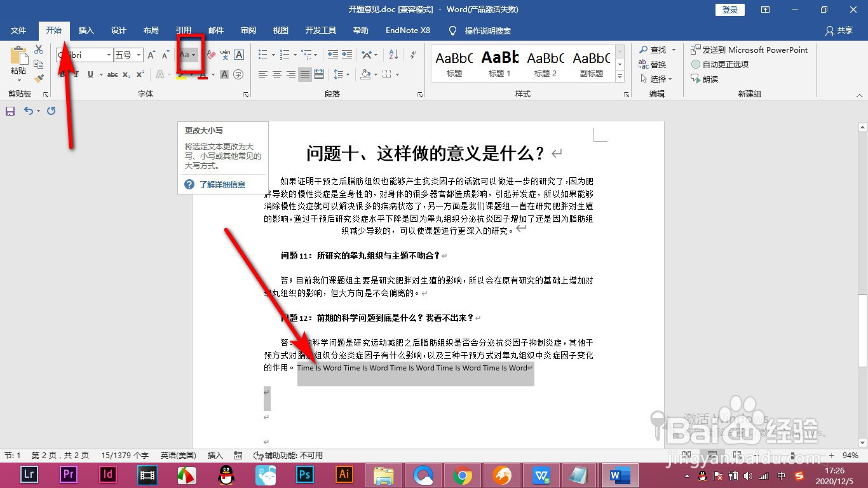This screenshot has height=488, width=868.
Task: Apply character border (boxed A)
Action: [x=239, y=55]
